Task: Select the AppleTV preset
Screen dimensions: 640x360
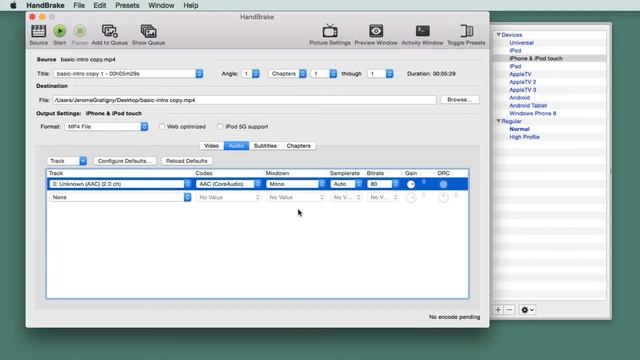Action: pyautogui.click(x=520, y=74)
